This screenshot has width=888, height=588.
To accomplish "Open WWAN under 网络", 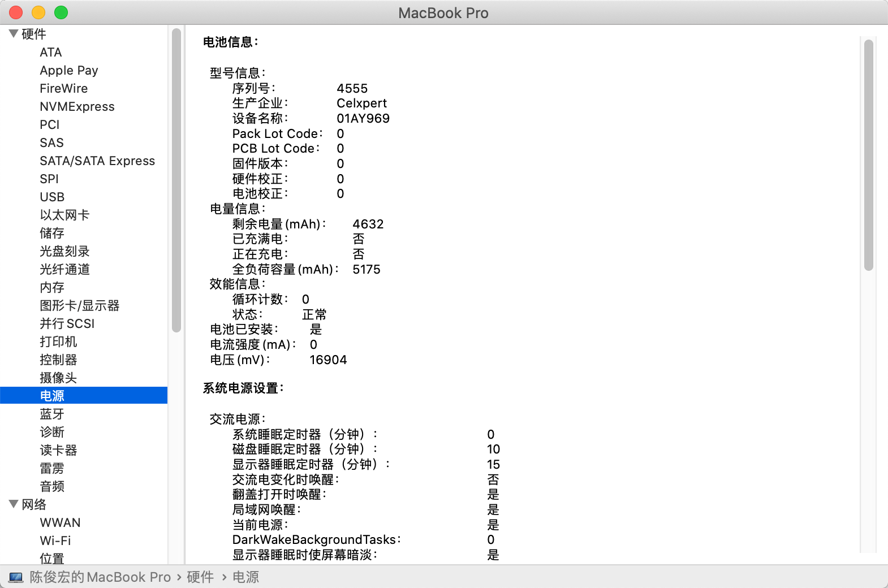I will pyautogui.click(x=60, y=522).
